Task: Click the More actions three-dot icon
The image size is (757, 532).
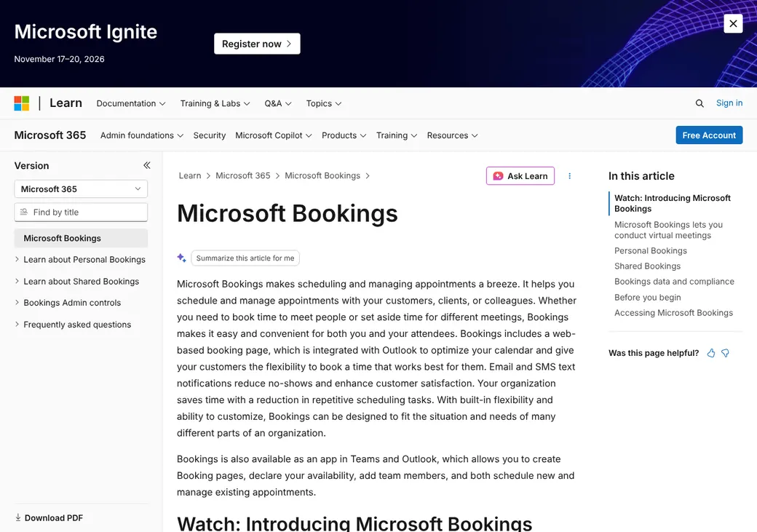Action: [x=570, y=175]
